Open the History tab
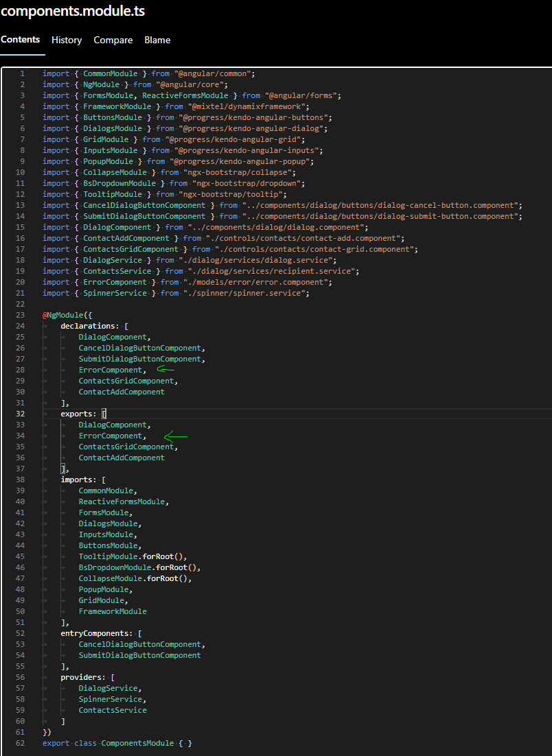Screen dimensions: 552x756 pos(67,40)
